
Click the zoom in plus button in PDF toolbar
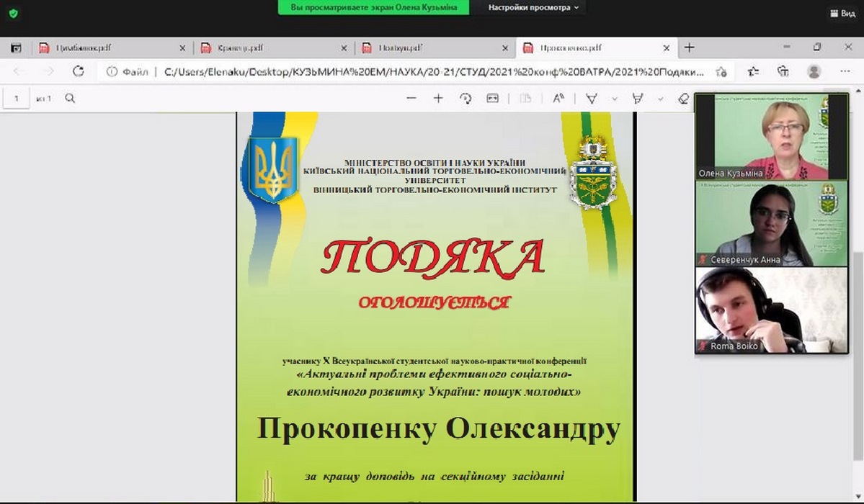pyautogui.click(x=438, y=99)
